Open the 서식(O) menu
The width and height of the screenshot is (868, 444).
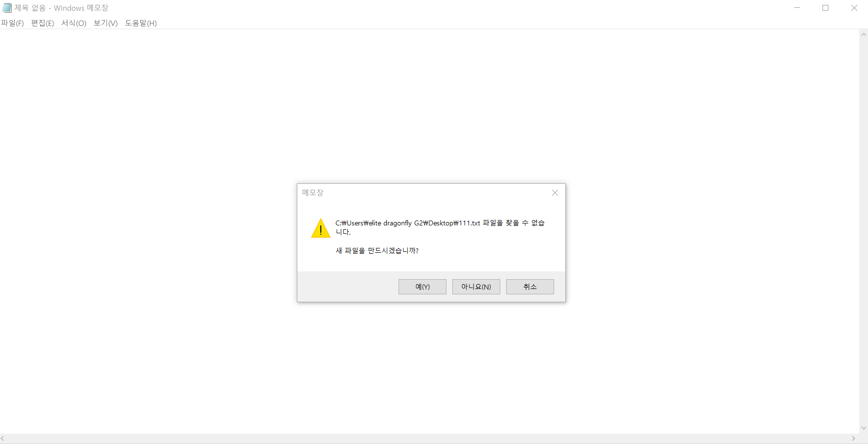pos(74,23)
